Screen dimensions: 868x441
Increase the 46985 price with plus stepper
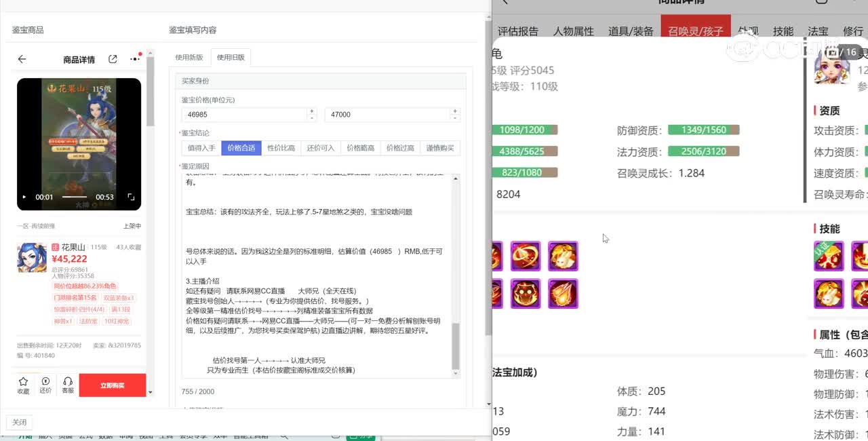(x=312, y=111)
